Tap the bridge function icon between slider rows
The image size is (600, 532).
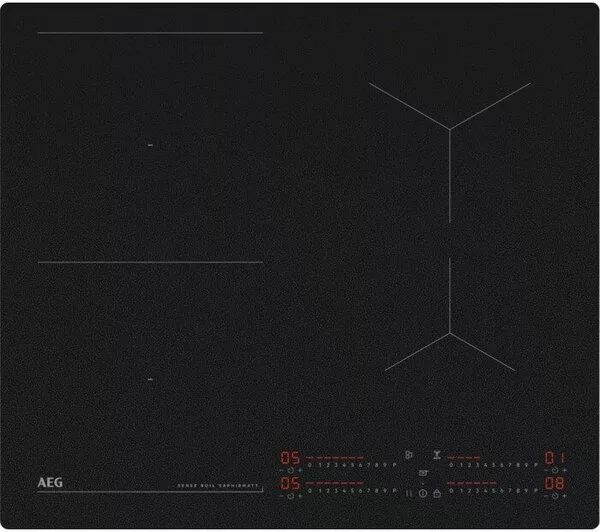(423, 473)
